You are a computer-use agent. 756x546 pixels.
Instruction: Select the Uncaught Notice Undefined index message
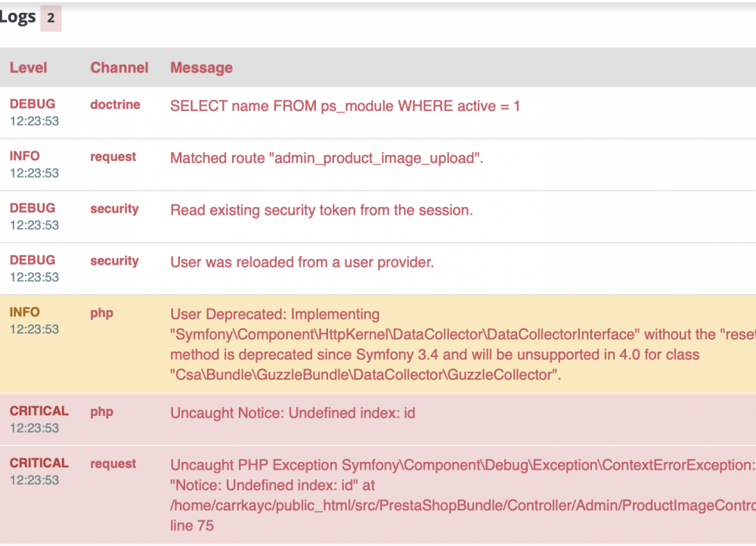coord(293,414)
